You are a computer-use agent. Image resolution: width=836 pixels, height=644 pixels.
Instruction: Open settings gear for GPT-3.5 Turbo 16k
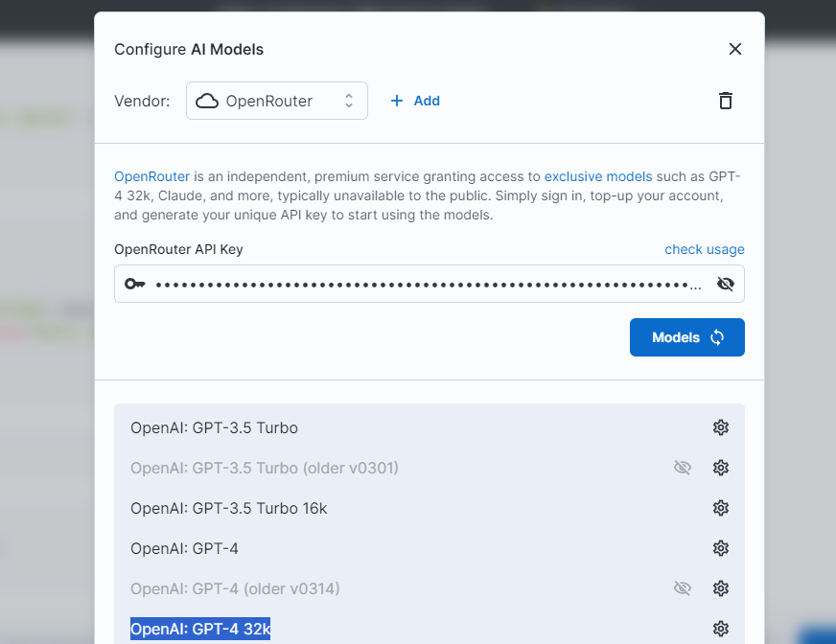[721, 508]
